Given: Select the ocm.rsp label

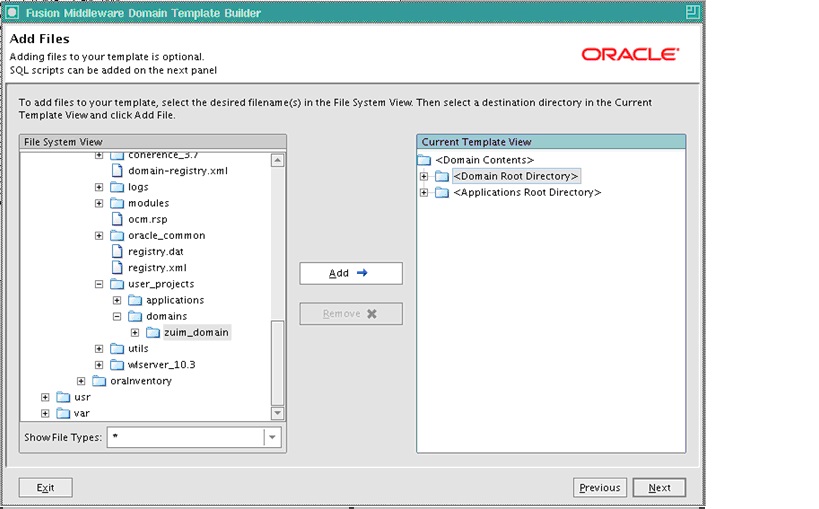Looking at the screenshot, I should [x=148, y=219].
